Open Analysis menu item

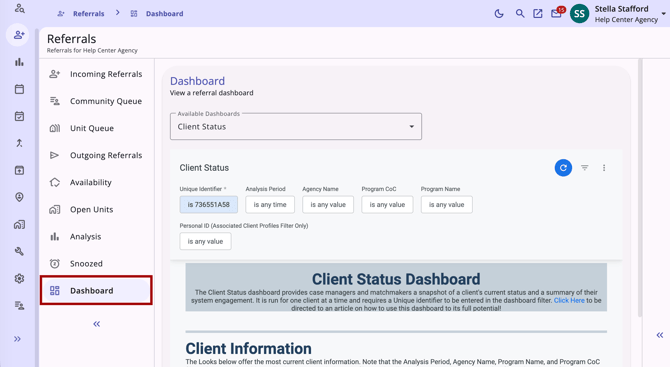pyautogui.click(x=97, y=236)
